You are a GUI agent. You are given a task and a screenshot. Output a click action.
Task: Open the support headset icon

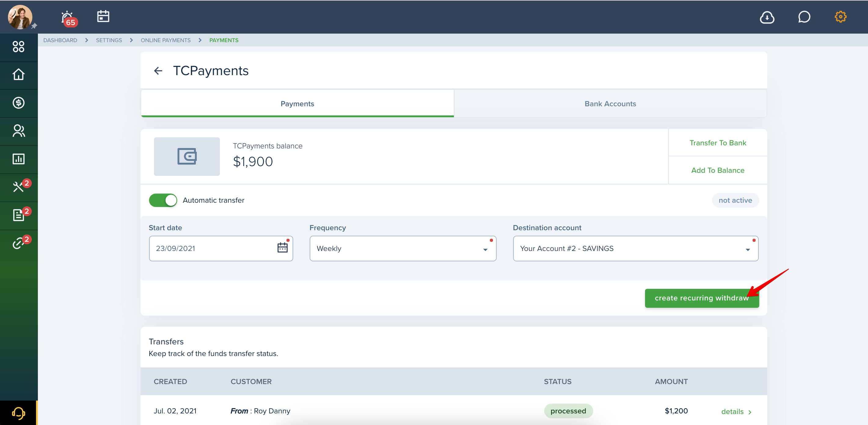click(19, 413)
